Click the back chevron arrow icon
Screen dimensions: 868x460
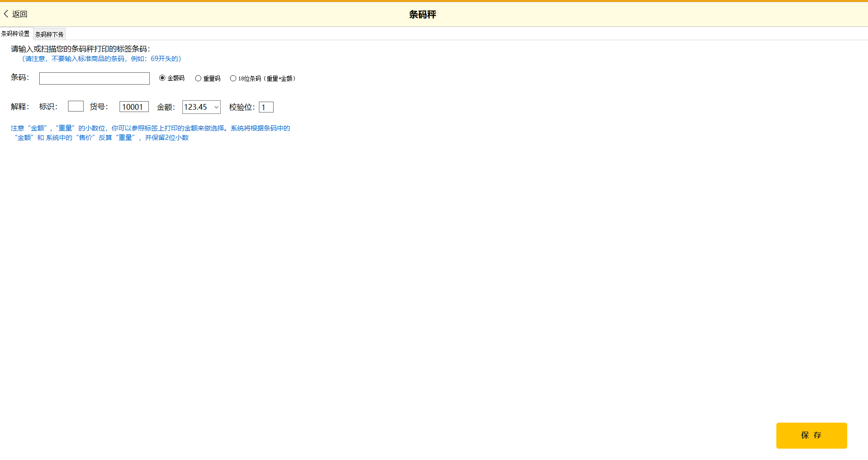click(x=6, y=14)
